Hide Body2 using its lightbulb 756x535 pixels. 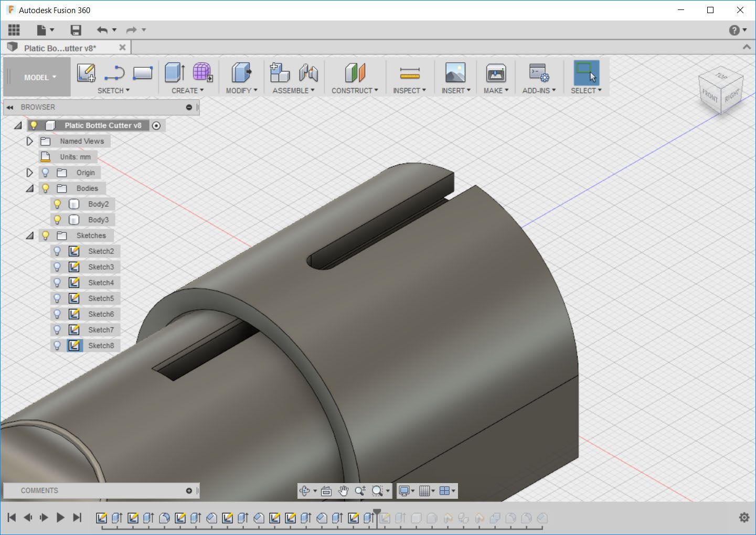pyautogui.click(x=58, y=204)
